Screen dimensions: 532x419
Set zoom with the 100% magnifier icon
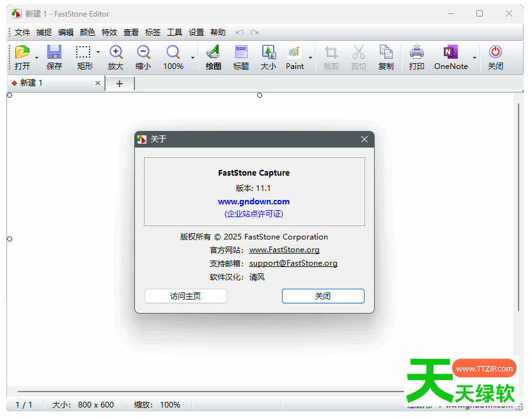point(173,52)
